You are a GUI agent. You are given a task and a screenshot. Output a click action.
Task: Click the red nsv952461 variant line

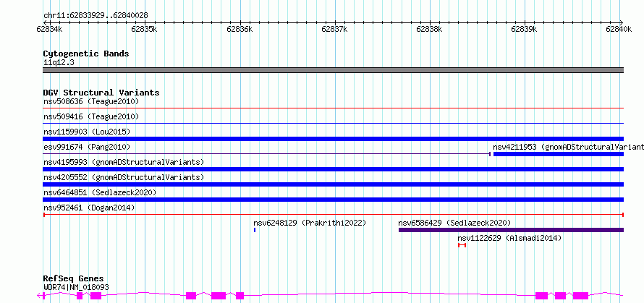(x=334, y=215)
